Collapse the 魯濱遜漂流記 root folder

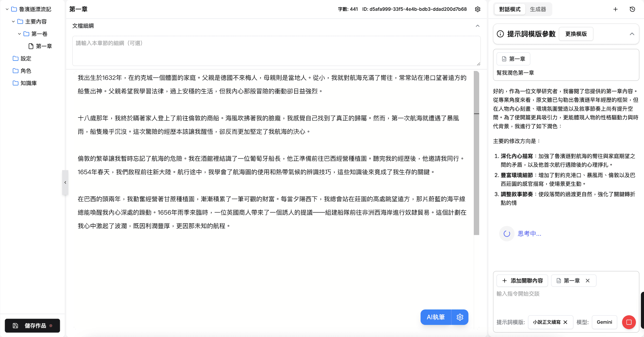pos(7,9)
